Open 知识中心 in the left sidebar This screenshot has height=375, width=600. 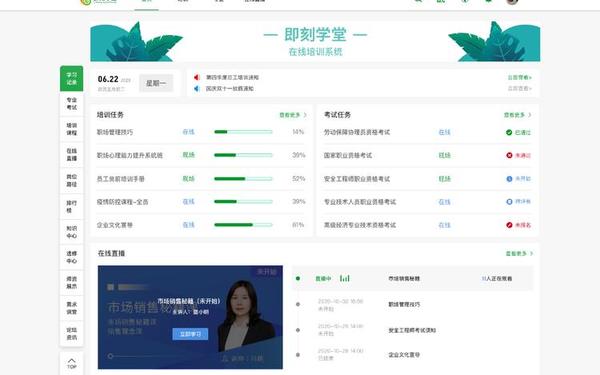point(72,232)
